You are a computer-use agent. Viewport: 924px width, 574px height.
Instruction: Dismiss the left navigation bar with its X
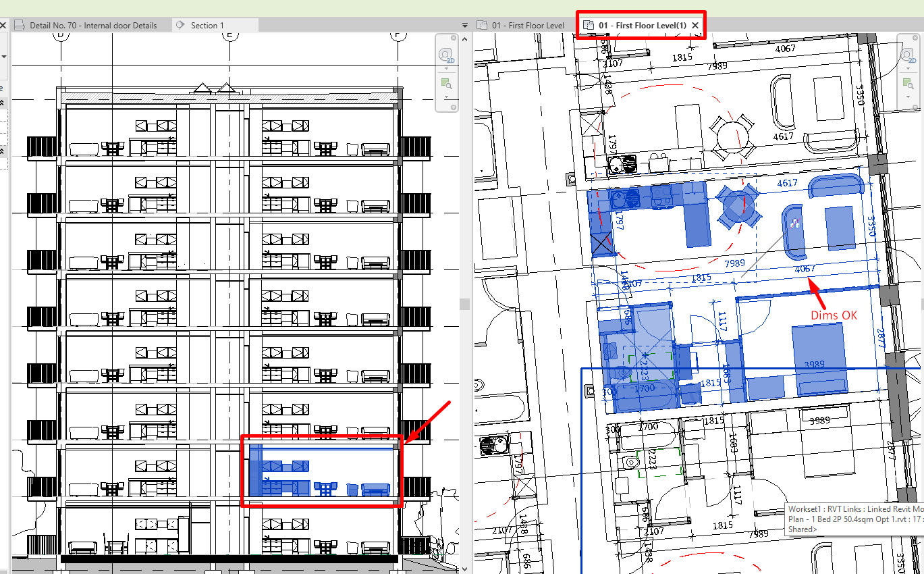pos(3,24)
